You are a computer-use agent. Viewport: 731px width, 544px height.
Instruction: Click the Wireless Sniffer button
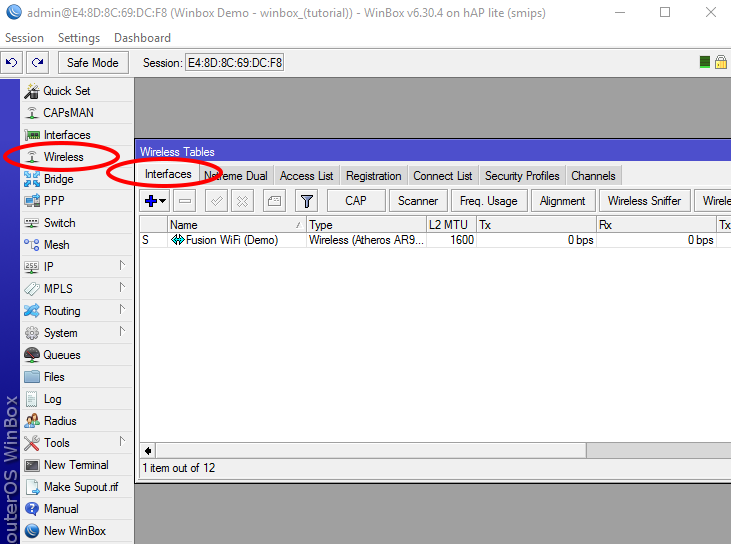pyautogui.click(x=645, y=201)
